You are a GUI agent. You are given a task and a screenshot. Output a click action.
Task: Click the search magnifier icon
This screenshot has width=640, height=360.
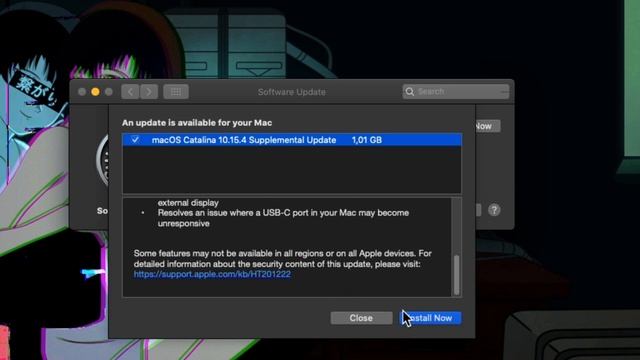point(410,91)
